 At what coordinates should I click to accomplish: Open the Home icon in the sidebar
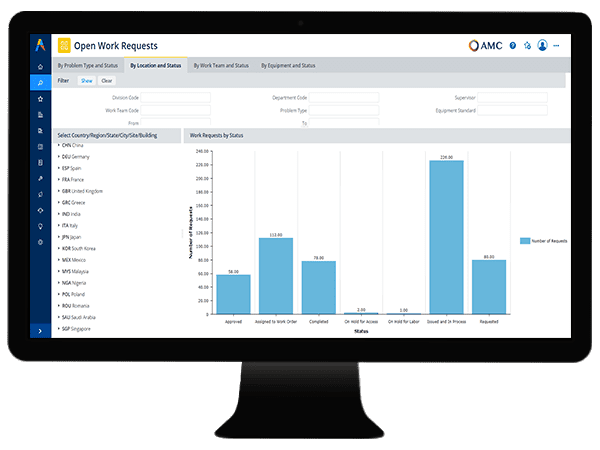pyautogui.click(x=40, y=67)
